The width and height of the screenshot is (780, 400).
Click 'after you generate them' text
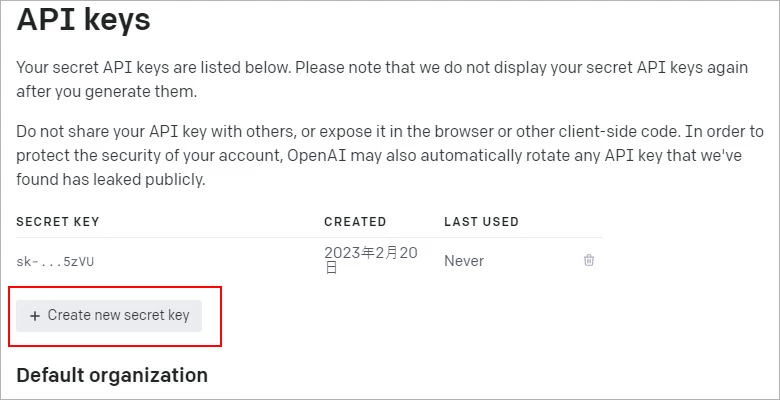(x=106, y=92)
